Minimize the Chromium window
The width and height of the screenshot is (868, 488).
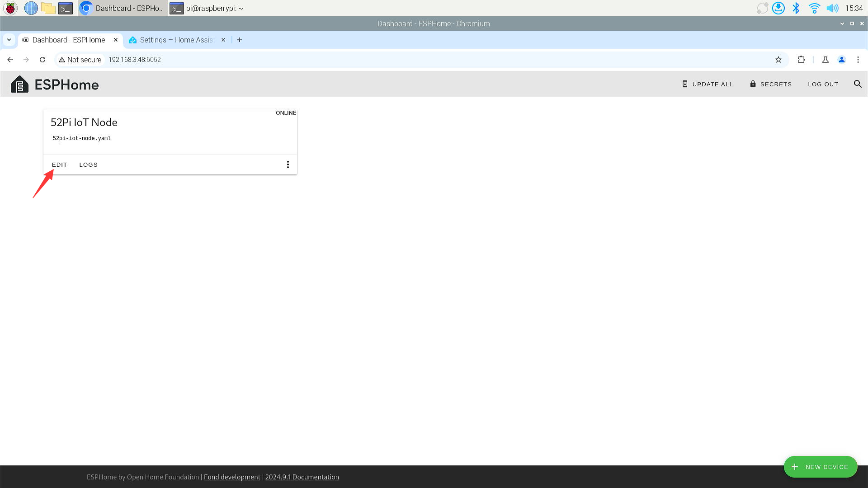[842, 23]
